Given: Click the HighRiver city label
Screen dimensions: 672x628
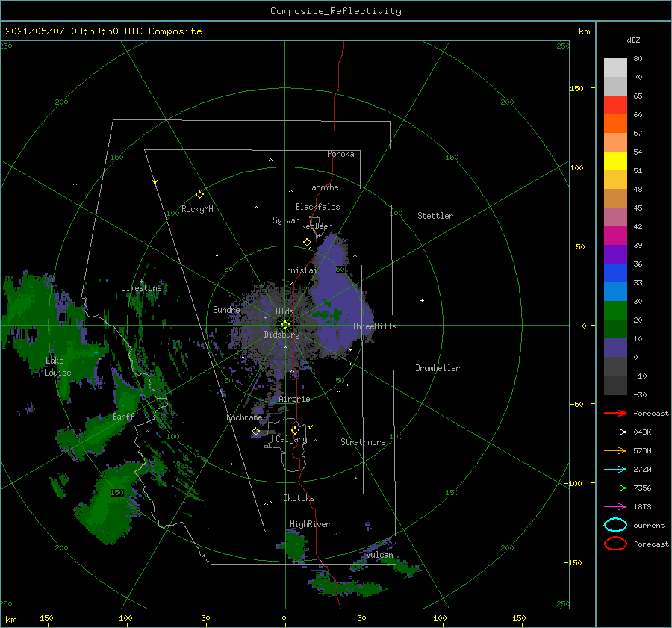Looking at the screenshot, I should [x=310, y=524].
